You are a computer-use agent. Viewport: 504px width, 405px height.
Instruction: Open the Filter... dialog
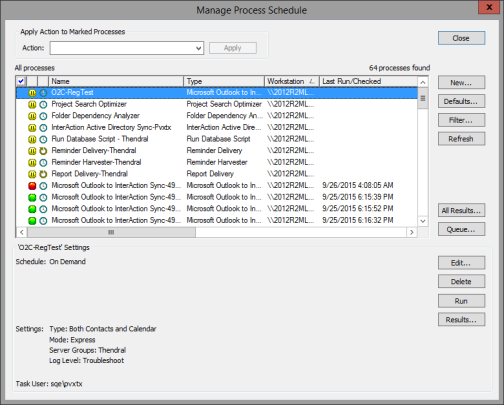pyautogui.click(x=461, y=120)
